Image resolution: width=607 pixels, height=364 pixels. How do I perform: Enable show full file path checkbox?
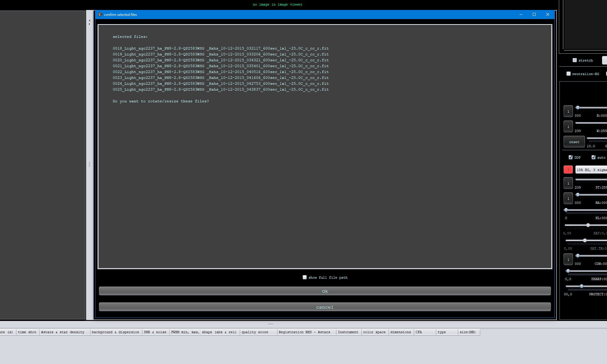(305, 277)
